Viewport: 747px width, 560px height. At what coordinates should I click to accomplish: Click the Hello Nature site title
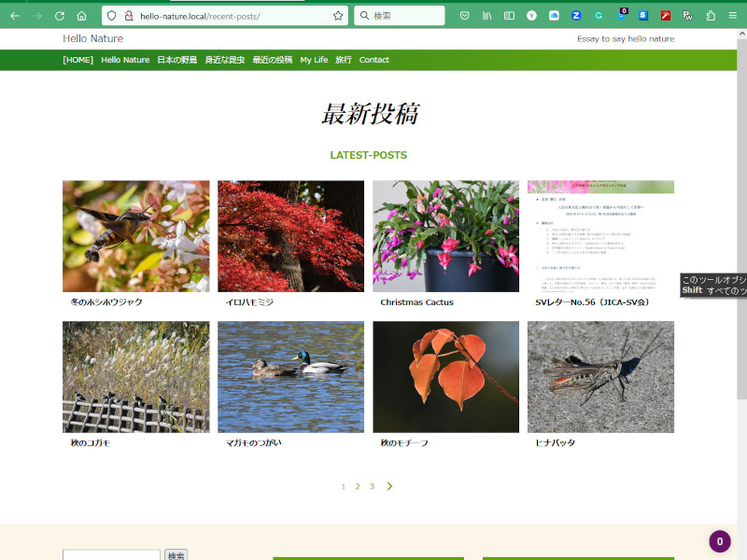(92, 38)
